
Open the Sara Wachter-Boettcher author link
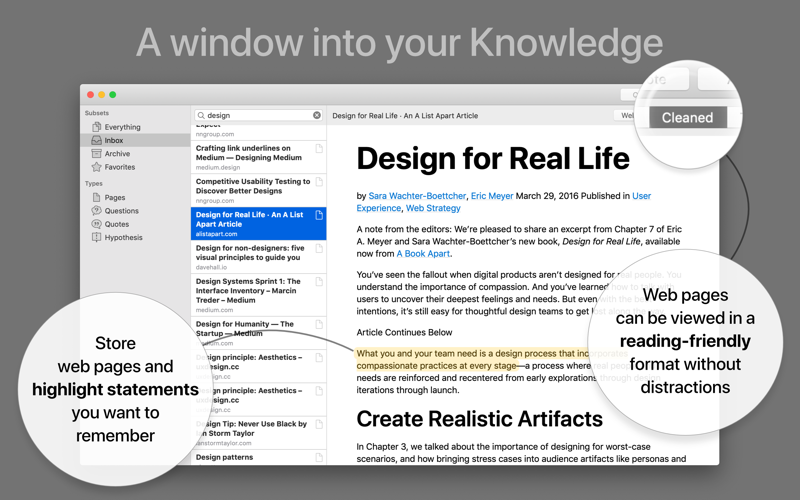tap(417, 196)
